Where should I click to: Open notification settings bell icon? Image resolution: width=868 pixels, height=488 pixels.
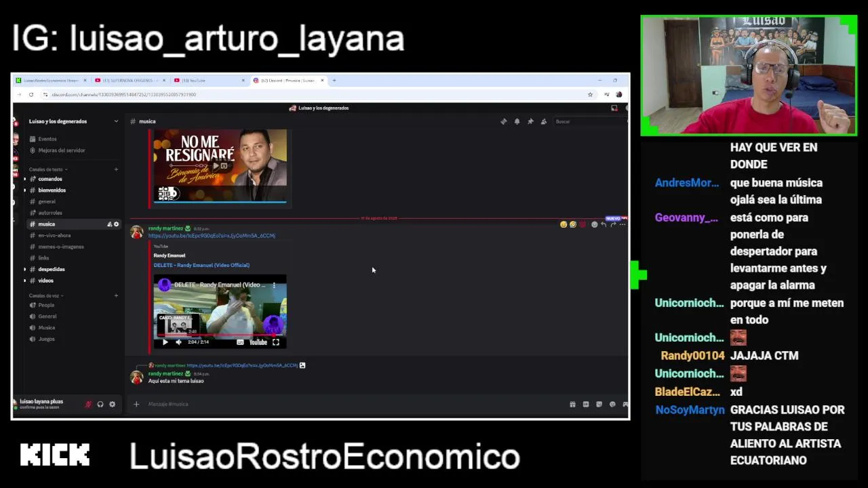(517, 121)
